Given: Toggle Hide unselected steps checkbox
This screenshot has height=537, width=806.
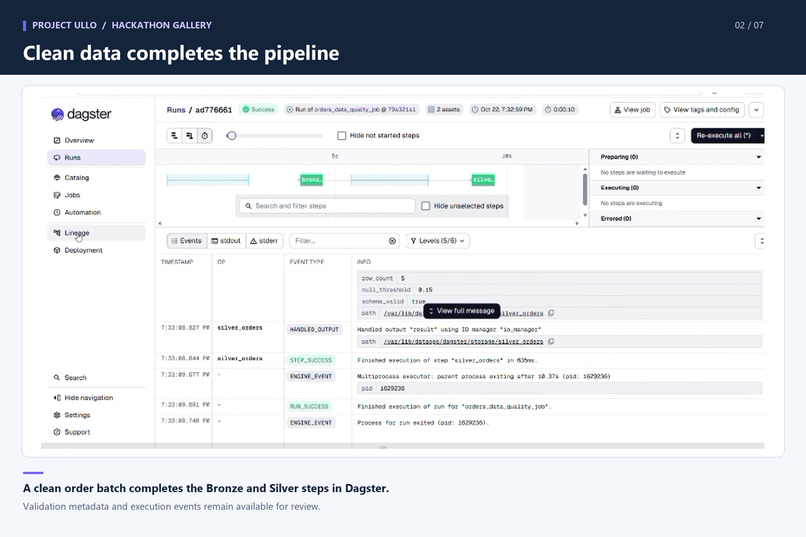Looking at the screenshot, I should pos(426,206).
